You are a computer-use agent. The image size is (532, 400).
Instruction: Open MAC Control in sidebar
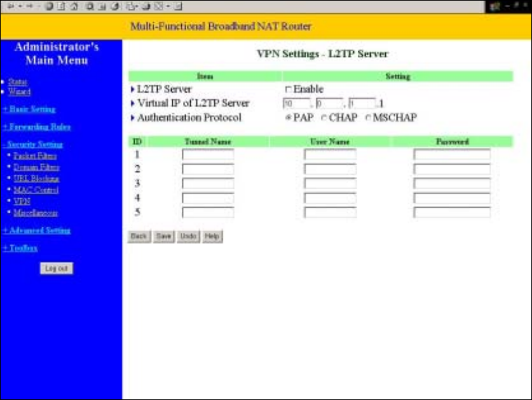(x=36, y=190)
